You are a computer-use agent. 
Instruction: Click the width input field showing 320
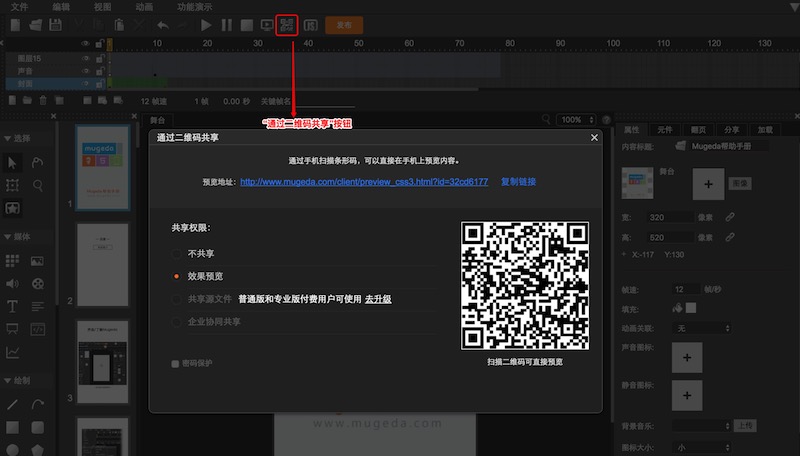pyautogui.click(x=670, y=217)
